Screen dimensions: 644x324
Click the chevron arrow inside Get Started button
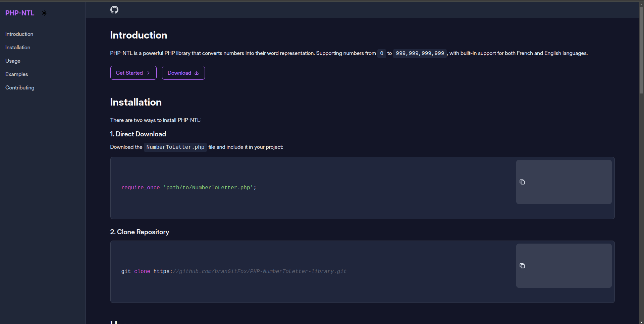coord(148,73)
